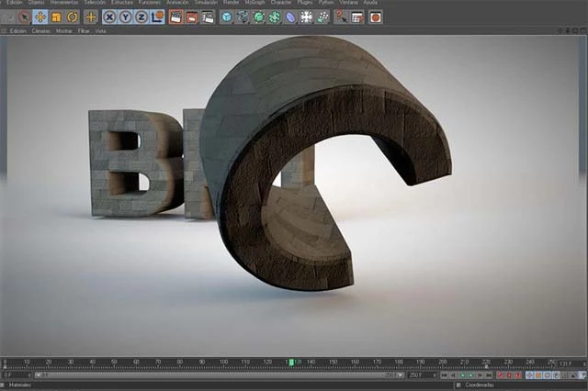
Task: Activate the Move tool
Action: [x=40, y=17]
